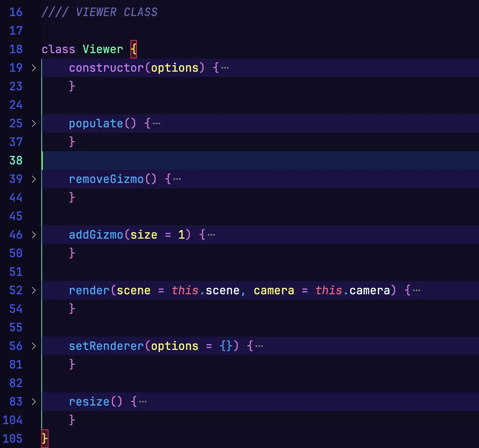This screenshot has height=448, width=479.
Task: Expand setRenderer method fold chevron
Action: tap(34, 346)
